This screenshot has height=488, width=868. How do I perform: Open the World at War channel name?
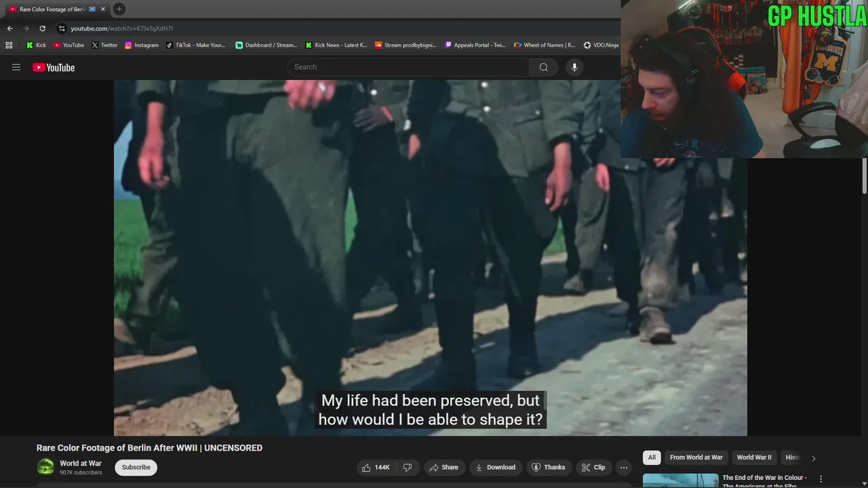click(x=80, y=464)
